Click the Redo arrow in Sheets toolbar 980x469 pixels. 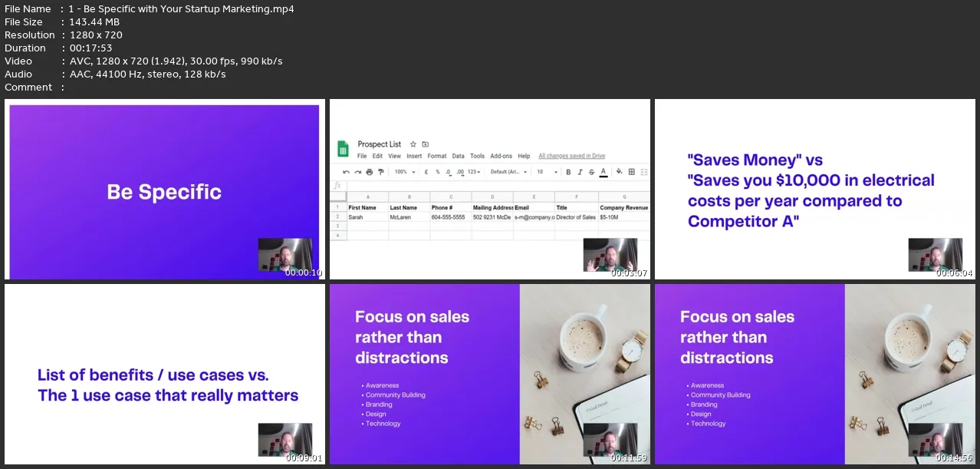coord(357,172)
